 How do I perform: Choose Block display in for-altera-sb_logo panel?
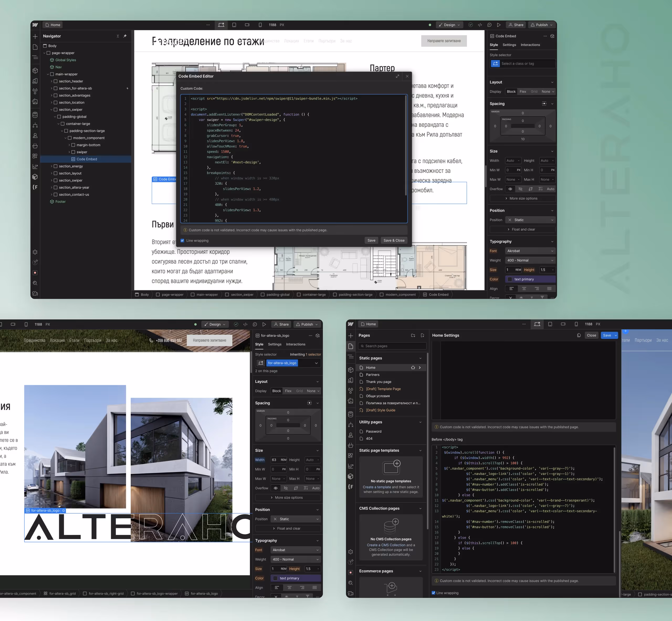277,391
